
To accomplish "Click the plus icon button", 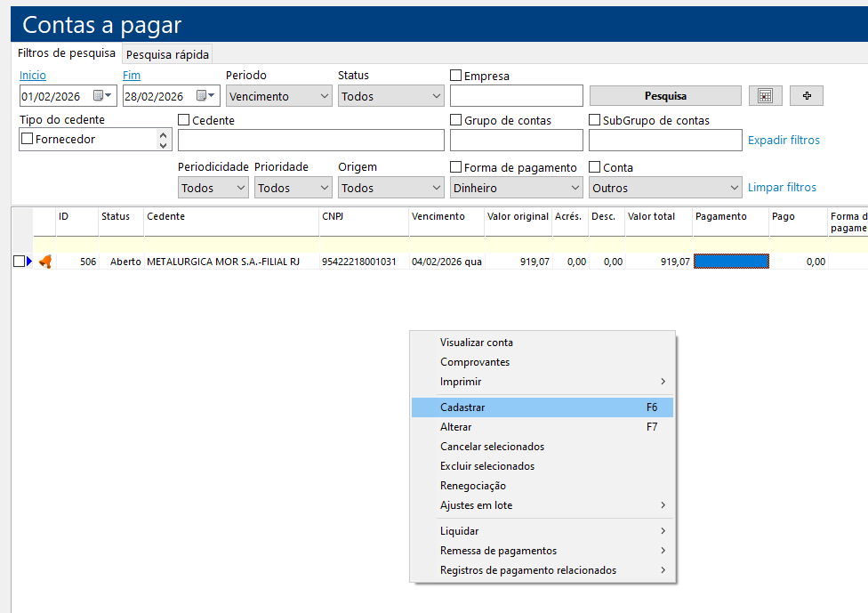I will [807, 96].
